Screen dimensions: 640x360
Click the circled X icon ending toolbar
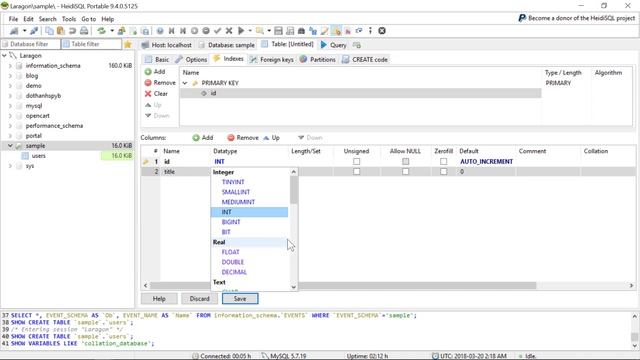tap(382, 31)
